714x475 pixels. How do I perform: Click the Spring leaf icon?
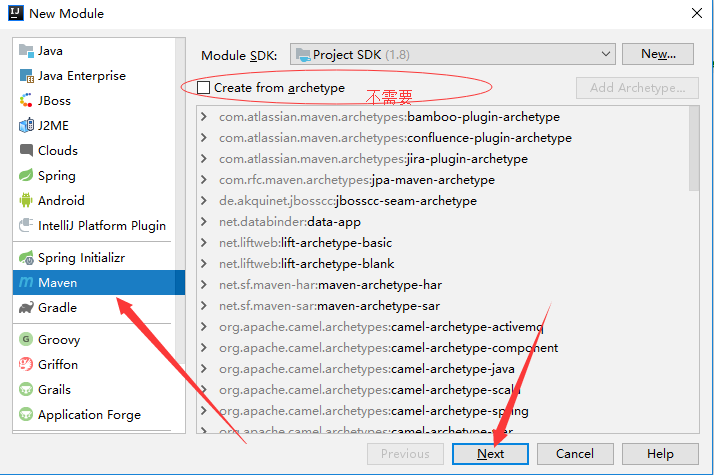26,175
